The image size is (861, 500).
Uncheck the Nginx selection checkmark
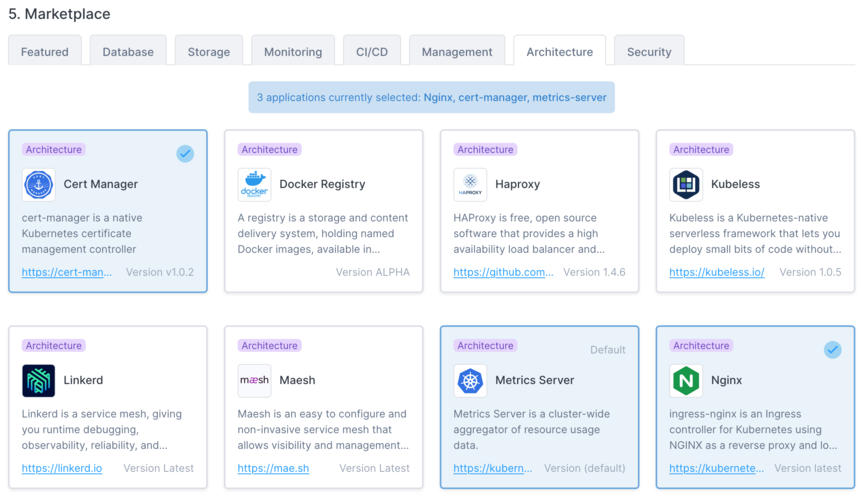point(832,350)
